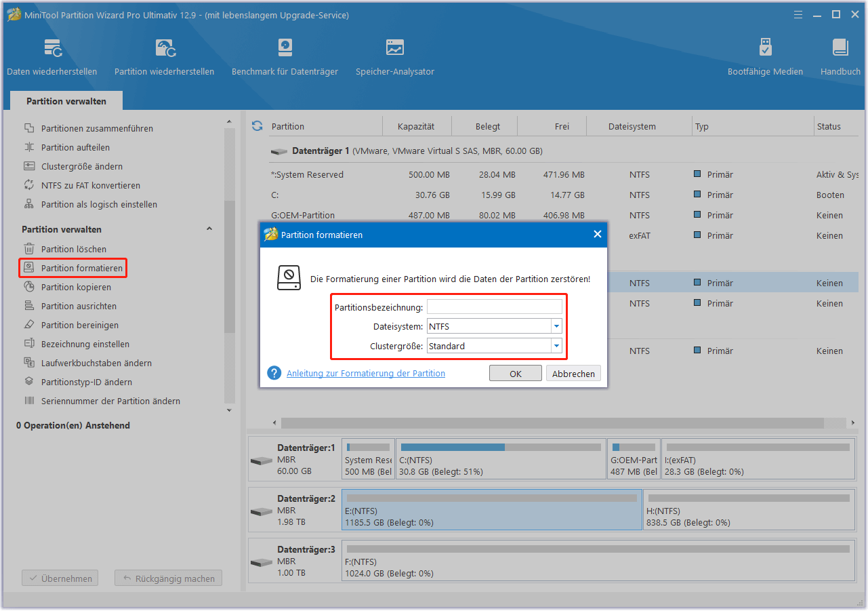Click the help question mark icon in dialog
Screen dimensions: 868x611
click(x=274, y=373)
